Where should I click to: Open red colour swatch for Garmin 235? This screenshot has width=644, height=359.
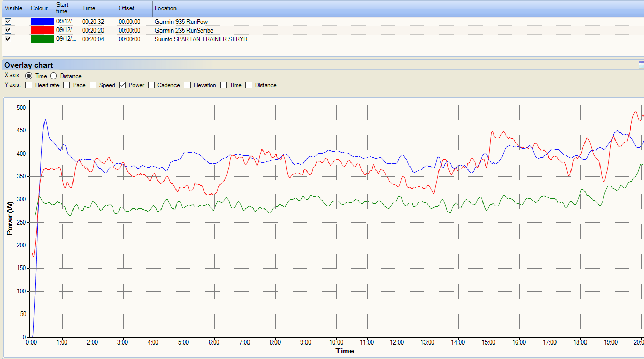click(42, 31)
